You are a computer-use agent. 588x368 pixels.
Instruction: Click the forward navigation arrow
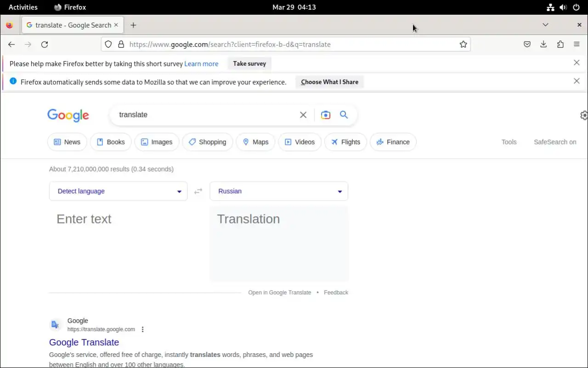point(28,44)
